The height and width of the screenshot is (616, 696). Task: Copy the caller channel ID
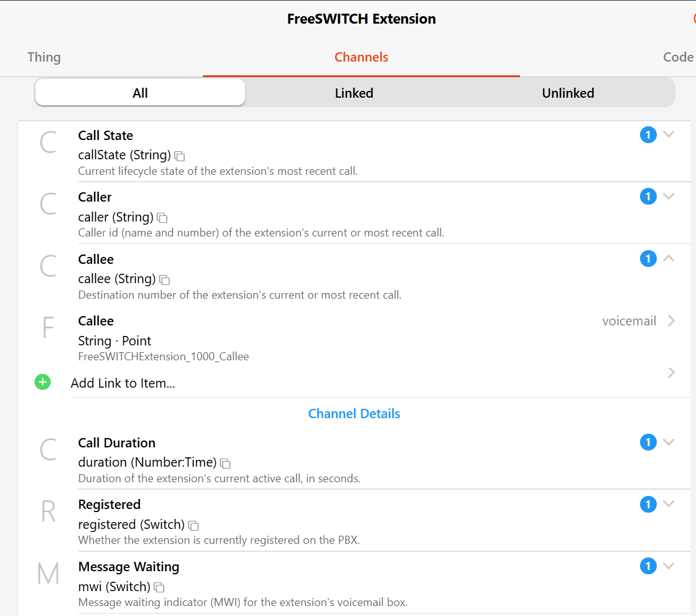click(162, 218)
